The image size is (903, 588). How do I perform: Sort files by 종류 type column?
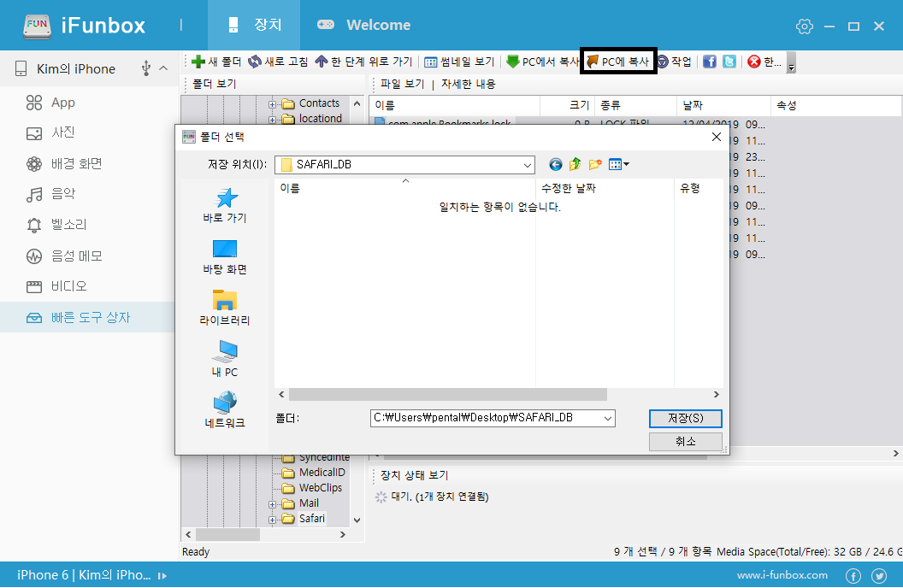636,105
